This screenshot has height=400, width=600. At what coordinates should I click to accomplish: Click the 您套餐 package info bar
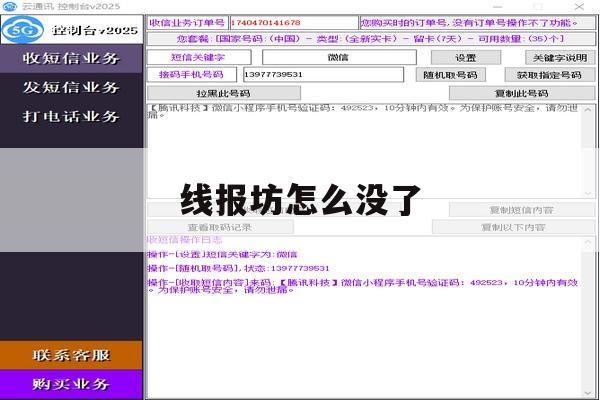point(371,39)
